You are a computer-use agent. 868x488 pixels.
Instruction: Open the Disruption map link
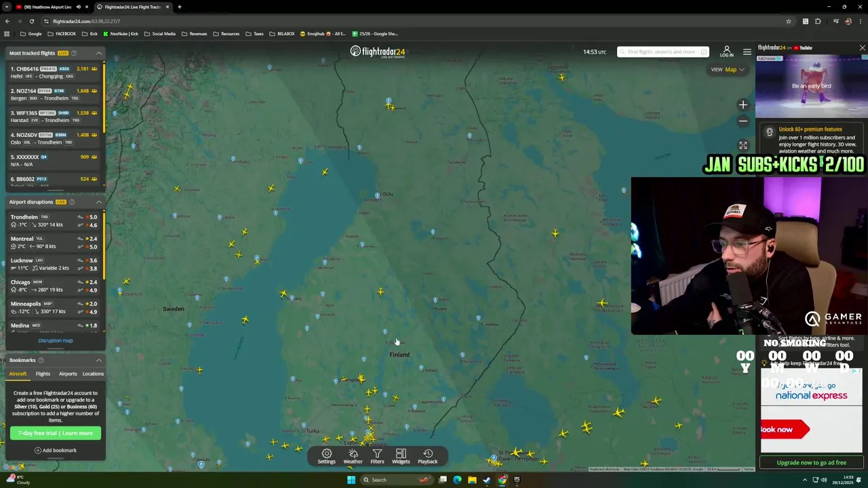point(55,340)
